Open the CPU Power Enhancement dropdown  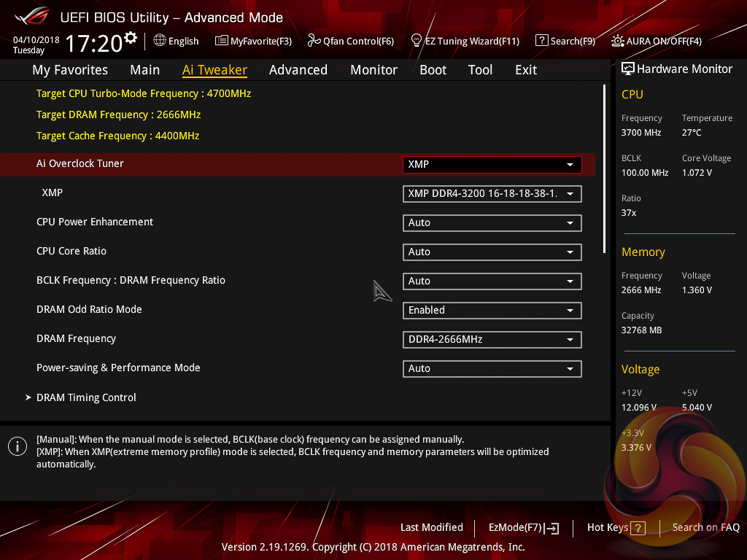click(x=492, y=223)
